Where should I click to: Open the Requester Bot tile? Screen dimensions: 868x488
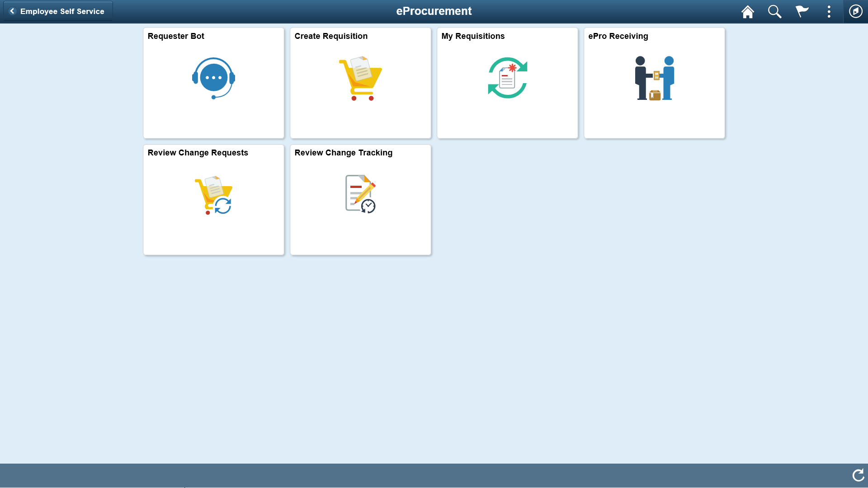click(x=213, y=83)
